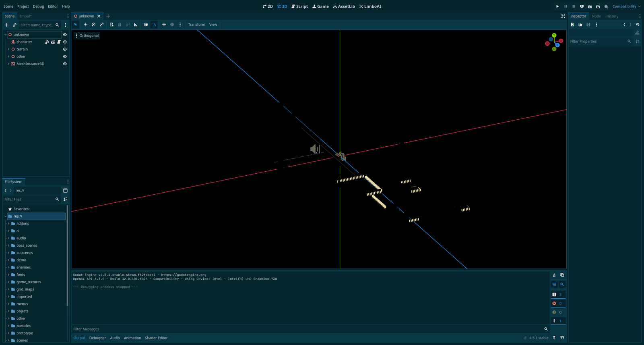This screenshot has width=644, height=345.
Task: Open the Compatibility renderer dropdown
Action: [x=626, y=6]
